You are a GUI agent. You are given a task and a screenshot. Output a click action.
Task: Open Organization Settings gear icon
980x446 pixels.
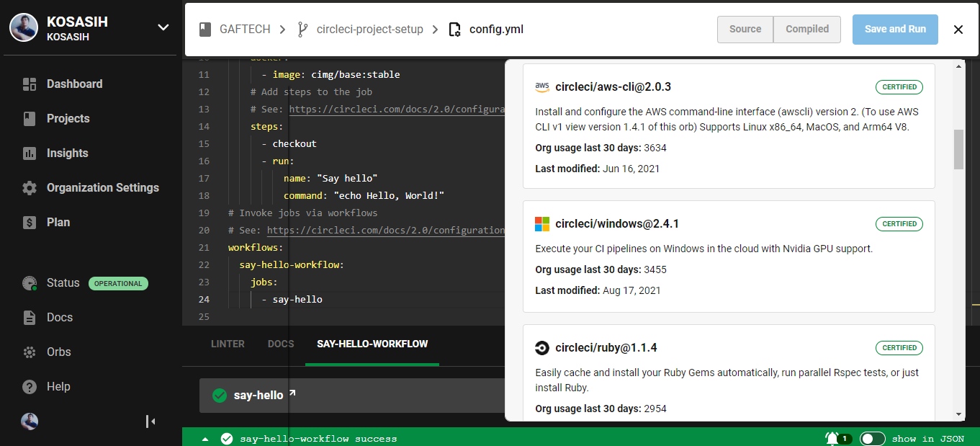click(30, 188)
